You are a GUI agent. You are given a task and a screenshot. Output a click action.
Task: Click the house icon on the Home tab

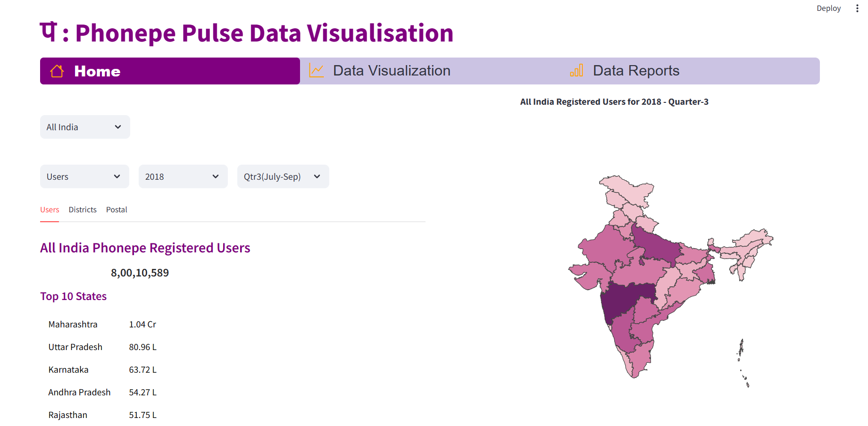tap(57, 71)
